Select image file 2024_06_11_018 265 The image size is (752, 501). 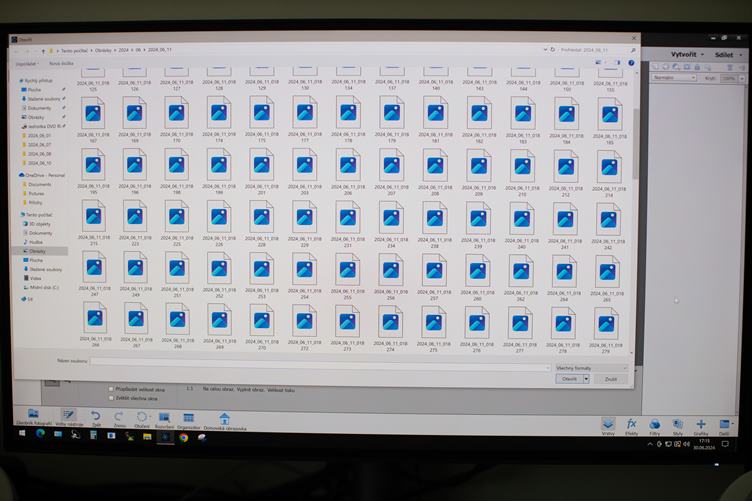[607, 279]
